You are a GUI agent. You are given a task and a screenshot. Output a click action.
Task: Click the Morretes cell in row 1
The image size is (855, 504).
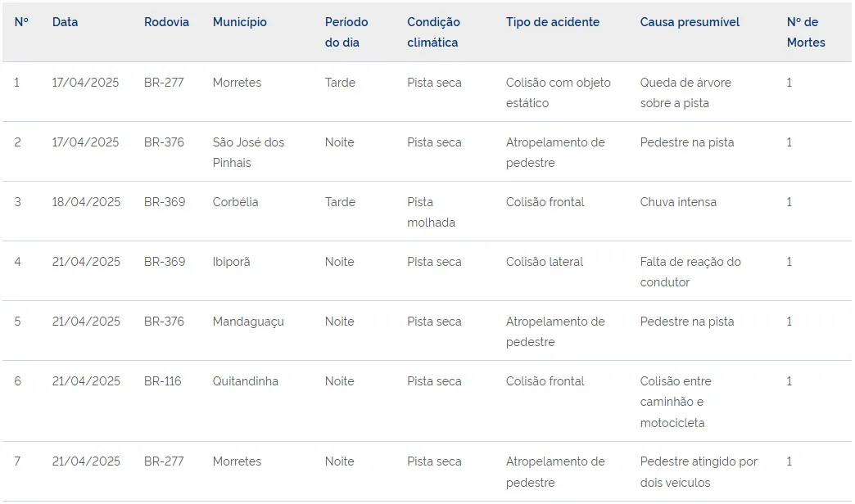(x=237, y=83)
